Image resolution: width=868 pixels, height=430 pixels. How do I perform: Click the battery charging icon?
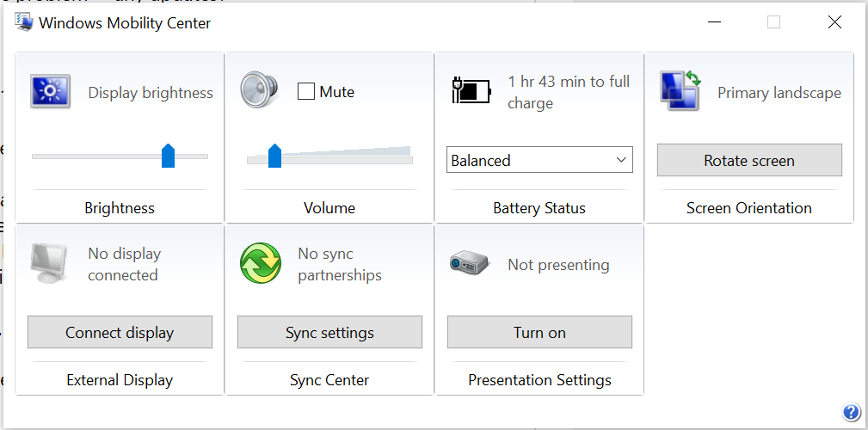[471, 90]
